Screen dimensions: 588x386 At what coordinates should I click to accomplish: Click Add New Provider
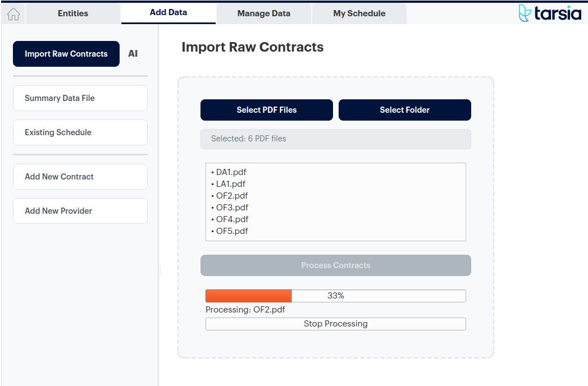[x=80, y=210]
